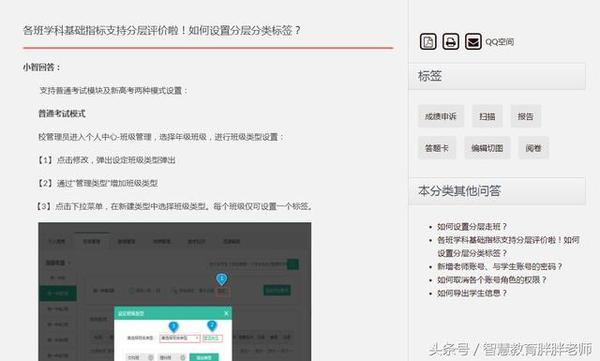Open the link 新增老师账号、与学生账号的密码？
Viewport: 600px width, 361px height.
[500, 266]
